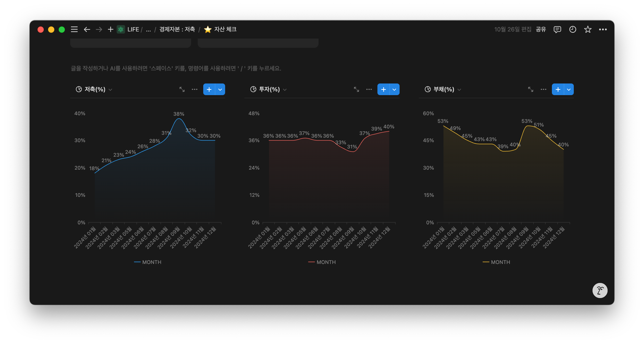Add new entry in 투자(%) database
Screen dimensions: 644x344
383,89
